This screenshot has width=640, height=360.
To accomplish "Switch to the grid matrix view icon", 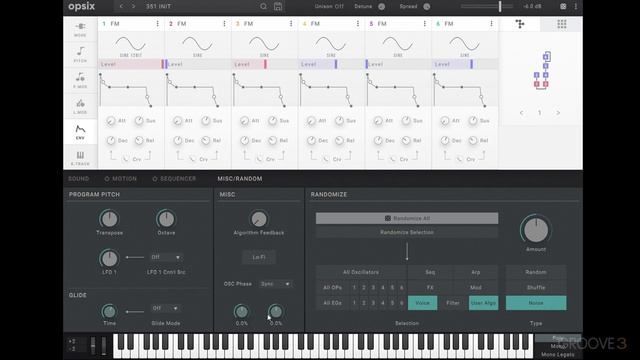I will tap(562, 24).
